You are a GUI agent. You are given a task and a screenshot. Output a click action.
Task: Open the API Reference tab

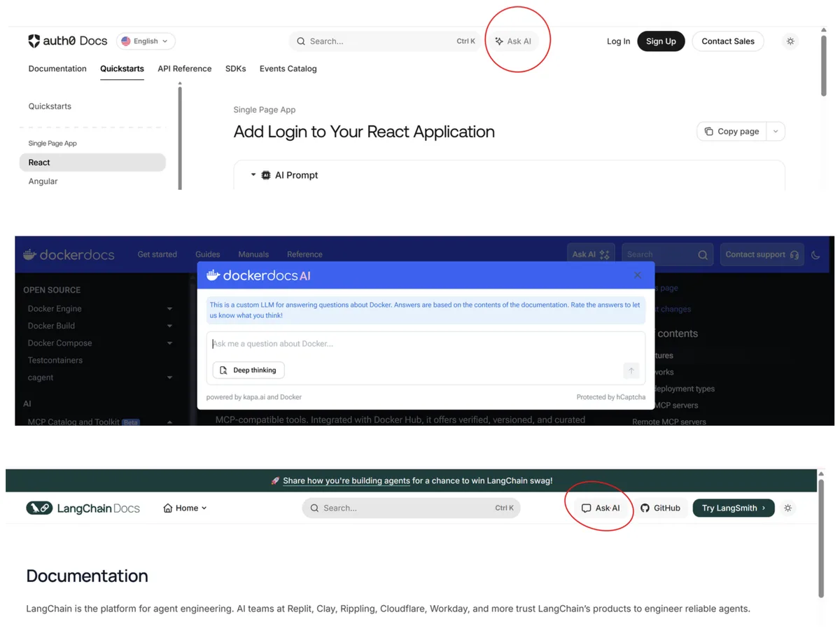(185, 69)
